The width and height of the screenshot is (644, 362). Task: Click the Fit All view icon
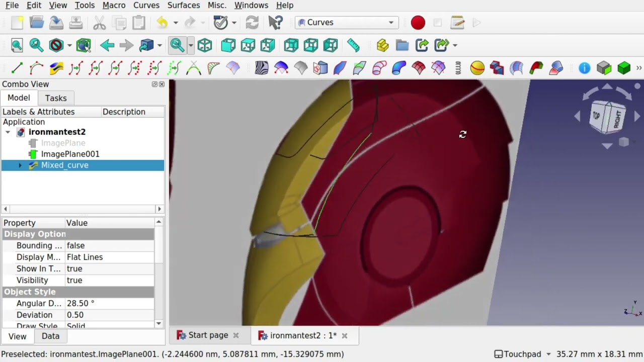tap(17, 45)
